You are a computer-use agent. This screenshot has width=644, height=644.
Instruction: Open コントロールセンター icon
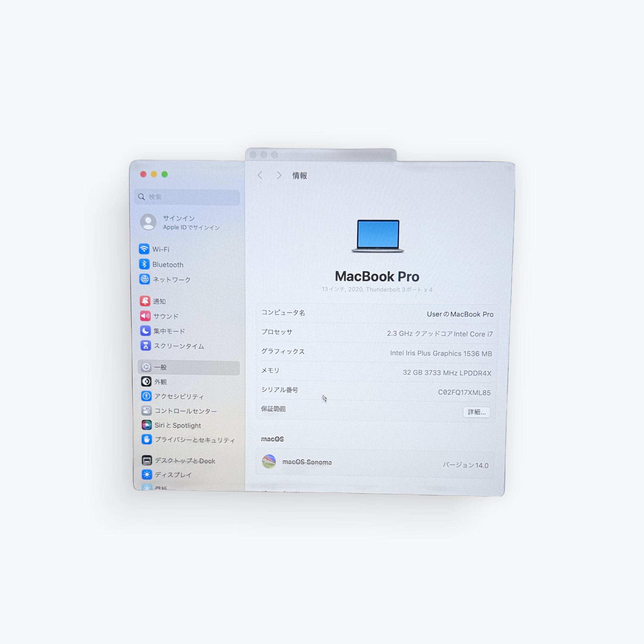(x=146, y=410)
